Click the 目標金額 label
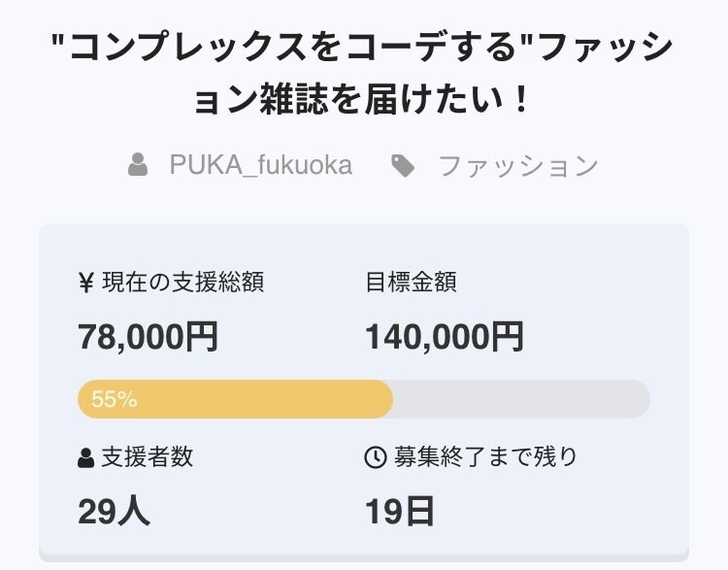Screen dimensions: 728x570 click(411, 283)
